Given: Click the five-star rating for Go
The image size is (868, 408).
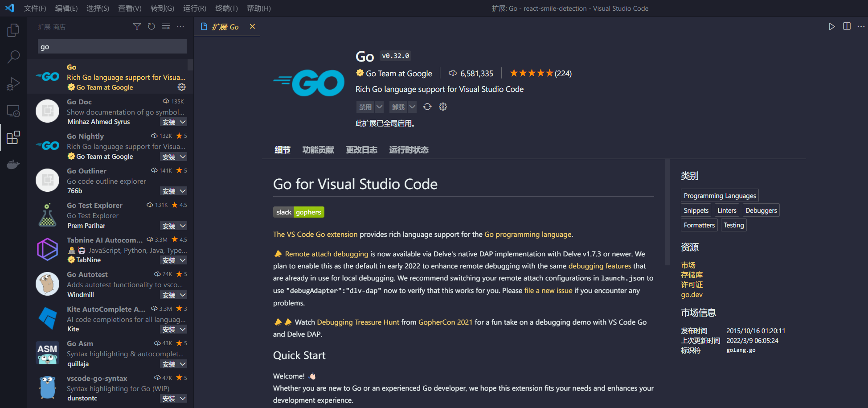Looking at the screenshot, I should point(532,73).
